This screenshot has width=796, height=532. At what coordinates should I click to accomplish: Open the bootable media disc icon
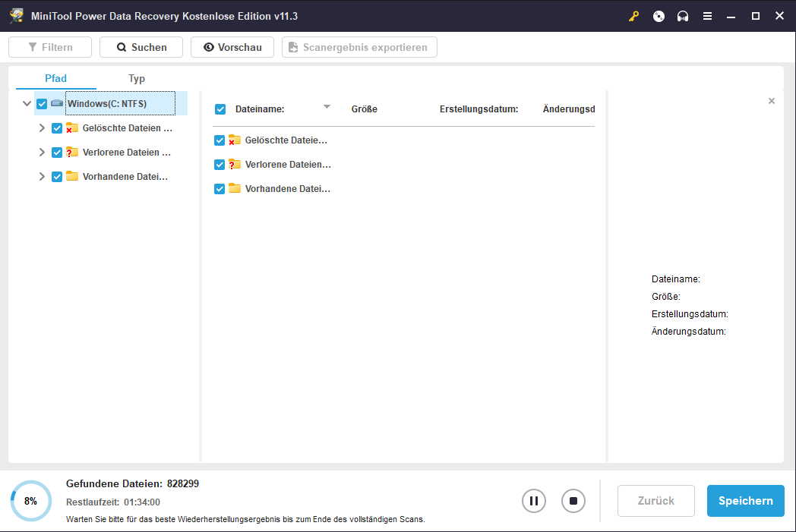659,16
